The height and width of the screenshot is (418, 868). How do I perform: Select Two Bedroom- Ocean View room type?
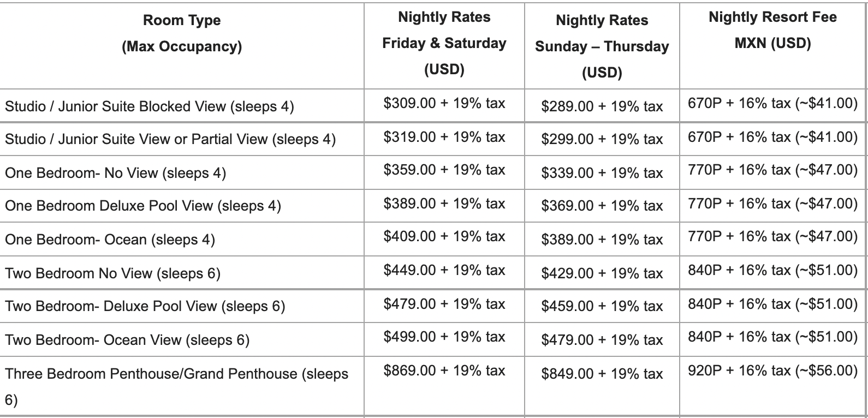pyautogui.click(x=127, y=341)
